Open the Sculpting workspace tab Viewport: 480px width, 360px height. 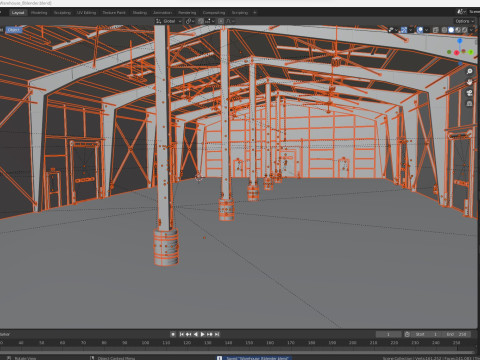62,13
